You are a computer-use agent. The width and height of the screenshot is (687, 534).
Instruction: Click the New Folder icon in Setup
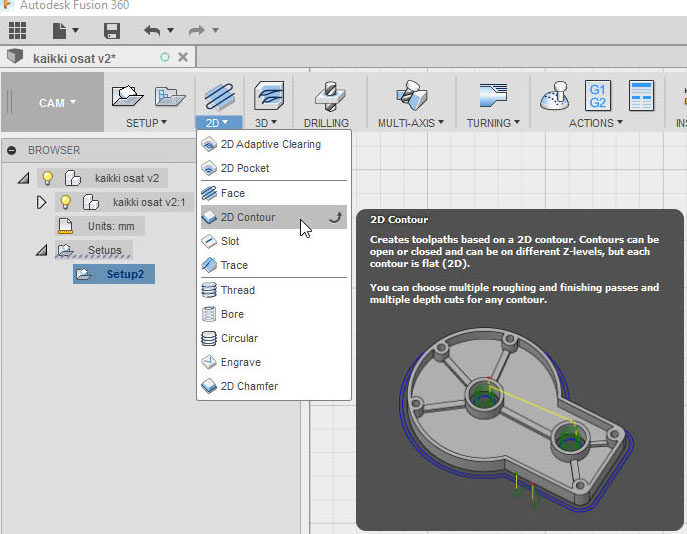(170, 96)
